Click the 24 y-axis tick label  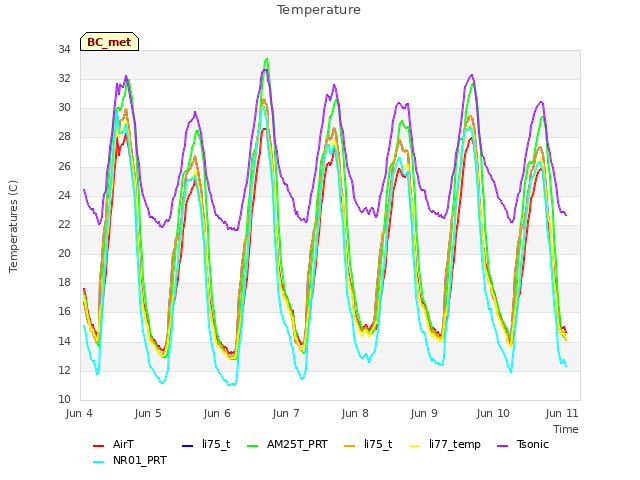[64, 196]
